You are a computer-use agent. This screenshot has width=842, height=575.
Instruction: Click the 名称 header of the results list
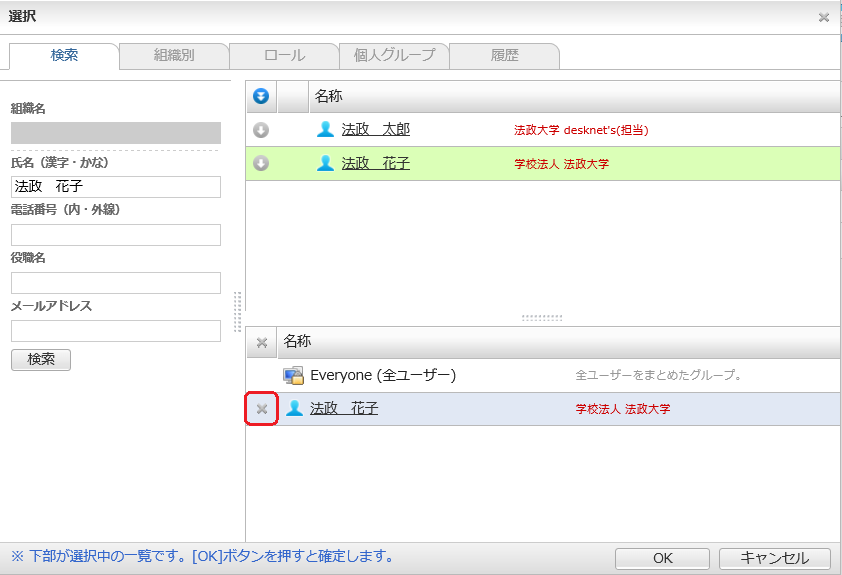click(x=329, y=96)
